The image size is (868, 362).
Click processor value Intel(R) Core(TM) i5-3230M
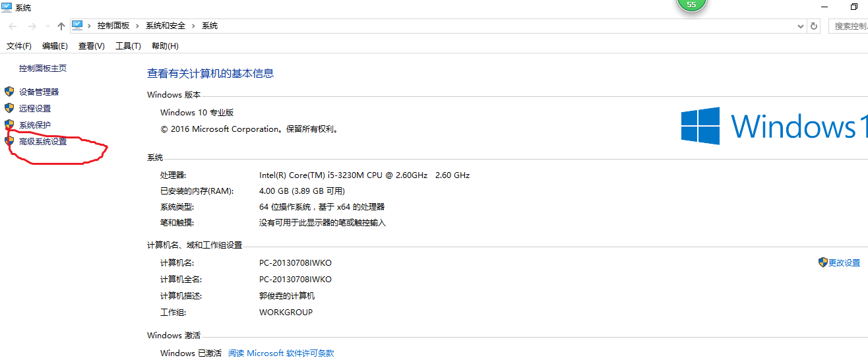point(364,175)
